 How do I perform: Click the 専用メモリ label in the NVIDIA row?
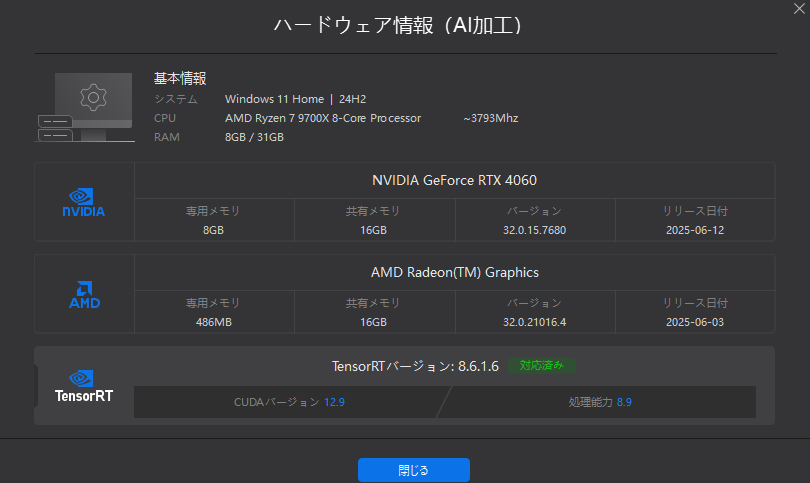(213, 211)
